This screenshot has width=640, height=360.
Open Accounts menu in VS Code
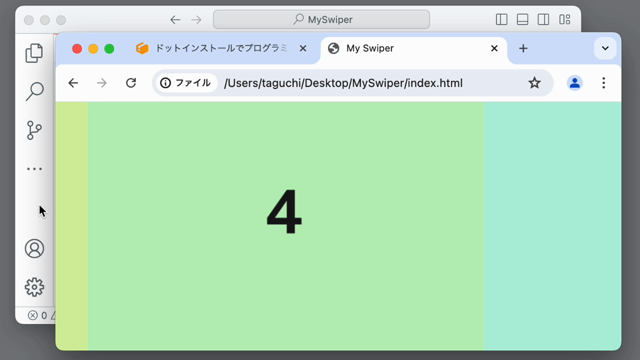pos(34,249)
